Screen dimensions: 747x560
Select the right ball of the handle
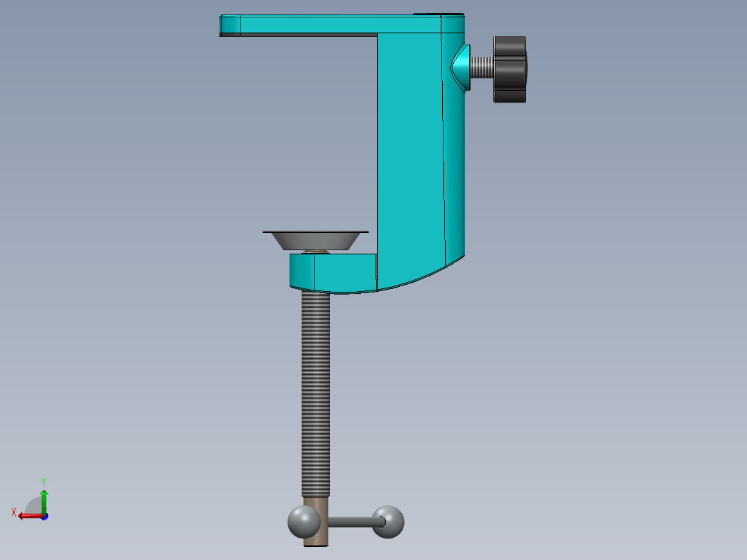(388, 522)
